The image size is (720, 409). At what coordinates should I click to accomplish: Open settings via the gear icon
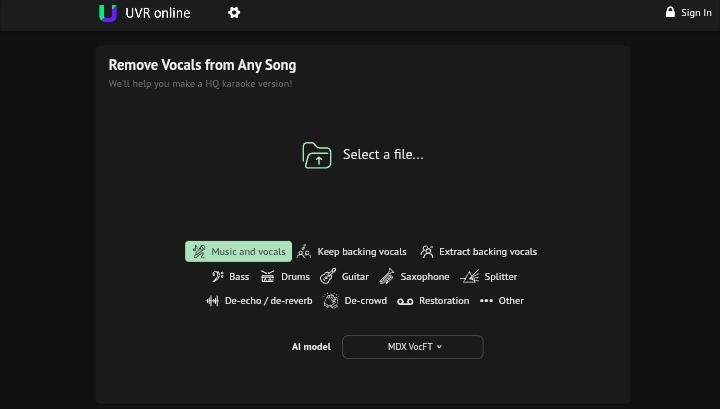(234, 12)
